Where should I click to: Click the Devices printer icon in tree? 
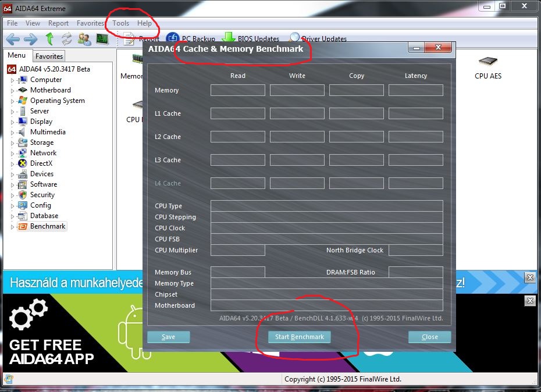23,174
